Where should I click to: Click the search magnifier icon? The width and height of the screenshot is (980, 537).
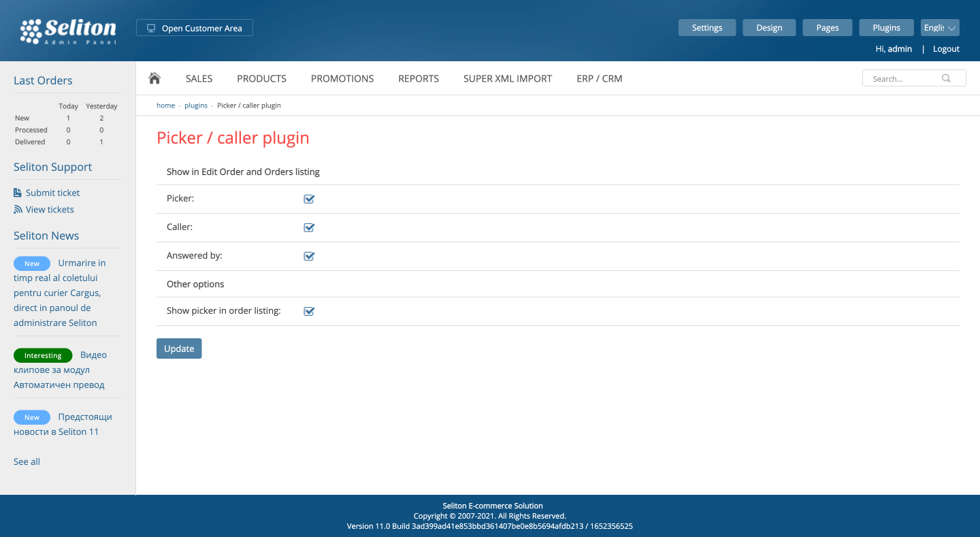point(946,78)
